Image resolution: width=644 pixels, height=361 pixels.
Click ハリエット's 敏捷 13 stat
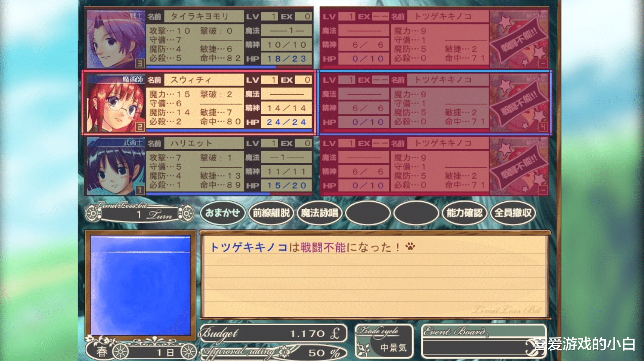[220, 175]
